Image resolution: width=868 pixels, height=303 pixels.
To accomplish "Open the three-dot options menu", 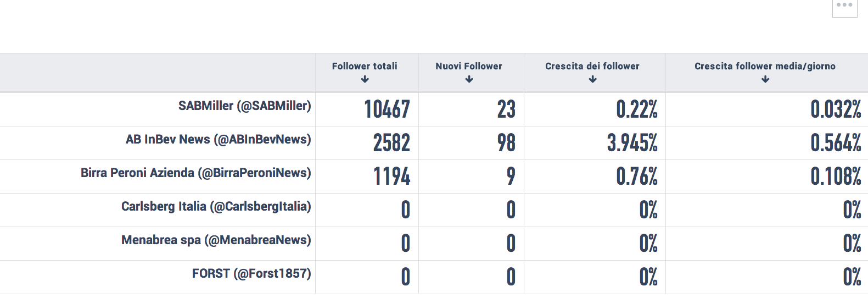I will click(844, 5).
